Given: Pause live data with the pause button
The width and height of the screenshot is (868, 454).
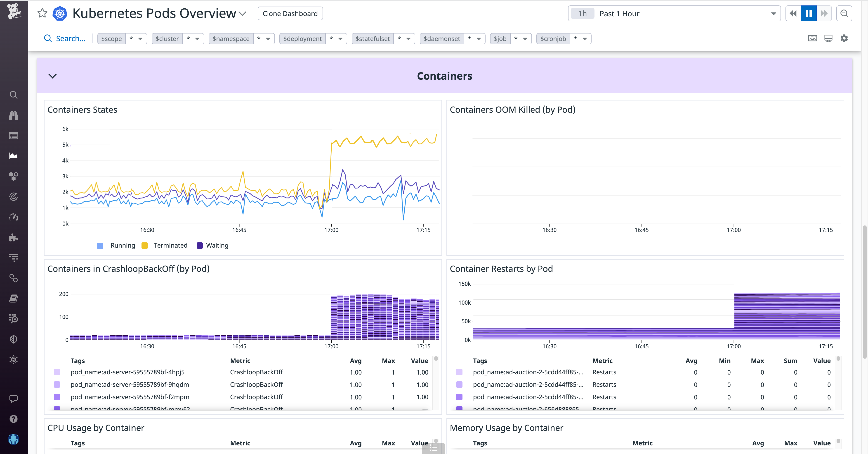Looking at the screenshot, I should pos(809,14).
